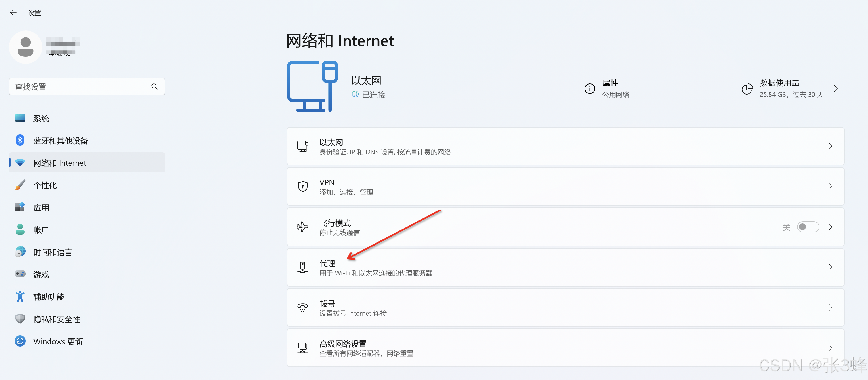
Task: Toggle the 飞行模式 switch
Action: coord(808,227)
